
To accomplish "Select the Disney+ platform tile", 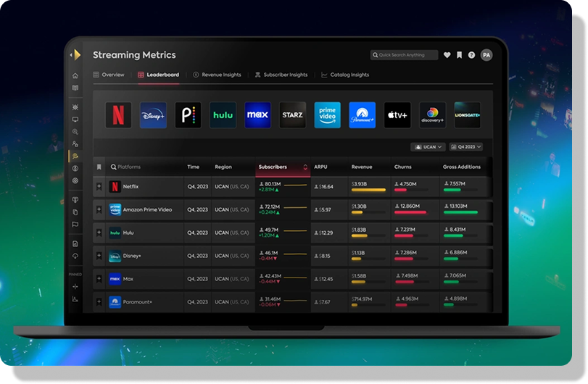I will tap(153, 115).
